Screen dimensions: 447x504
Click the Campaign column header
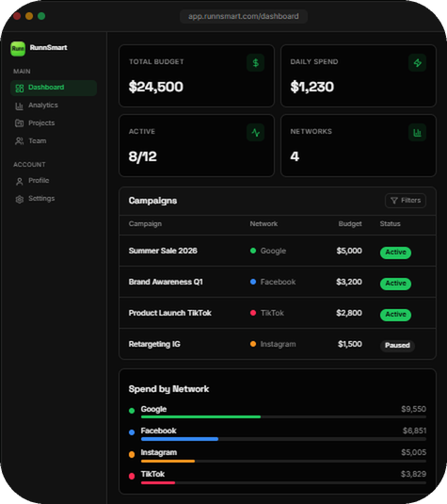click(145, 224)
